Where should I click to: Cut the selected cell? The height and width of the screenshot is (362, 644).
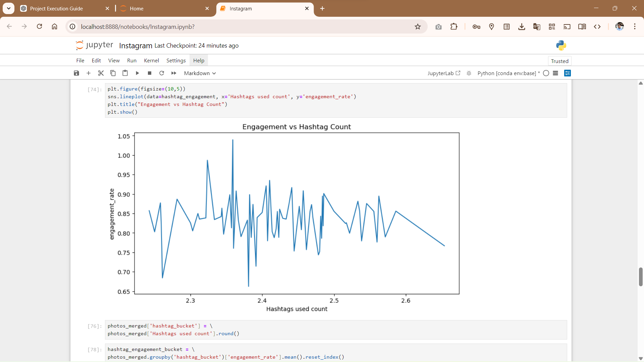pos(101,73)
